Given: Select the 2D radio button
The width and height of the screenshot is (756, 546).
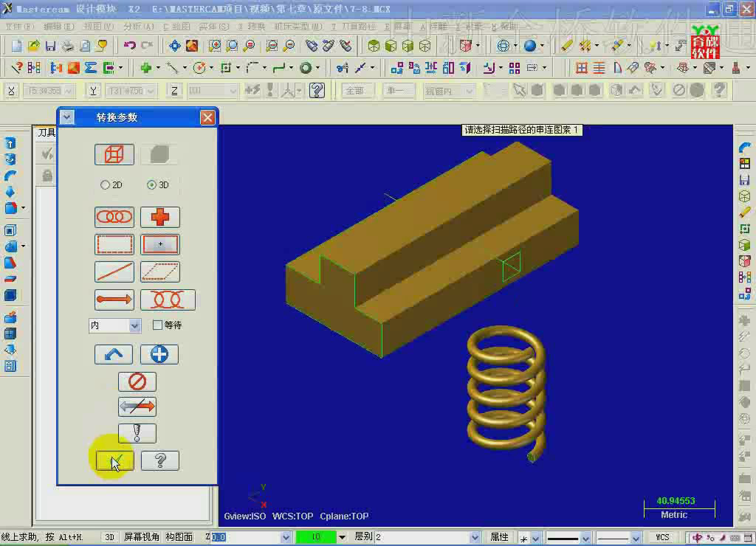Looking at the screenshot, I should click(x=105, y=184).
